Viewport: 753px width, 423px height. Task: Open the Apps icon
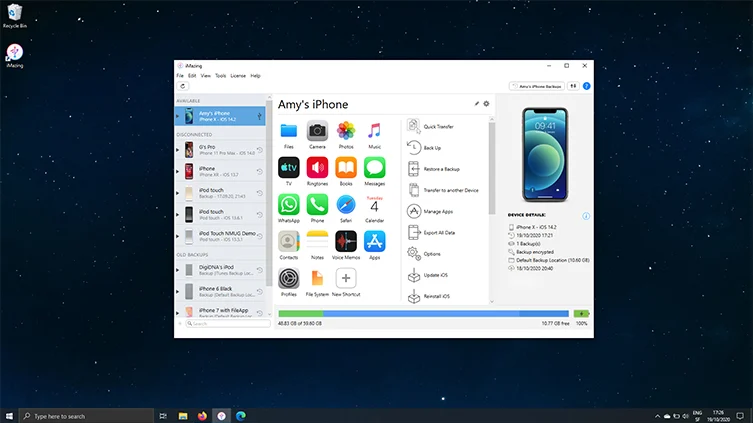click(x=375, y=242)
